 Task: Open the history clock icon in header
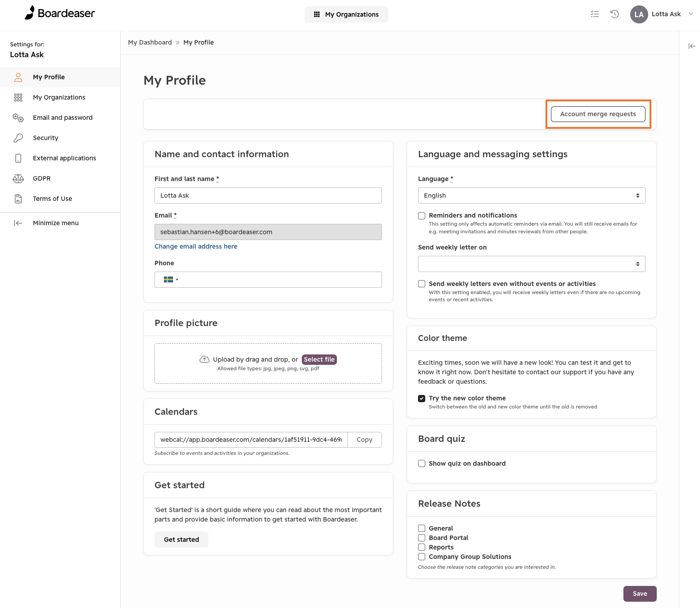click(x=614, y=14)
